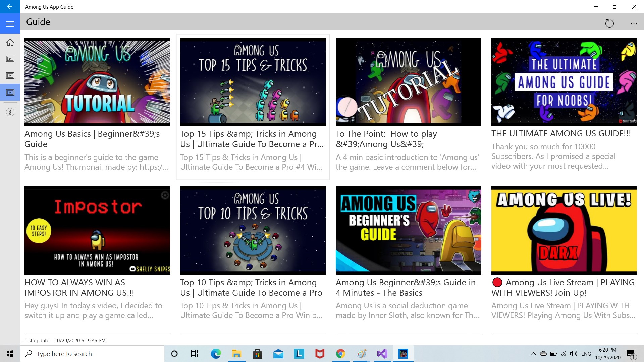Open Among Us Live Stream thumbnail
This screenshot has width=644, height=362.
[564, 230]
